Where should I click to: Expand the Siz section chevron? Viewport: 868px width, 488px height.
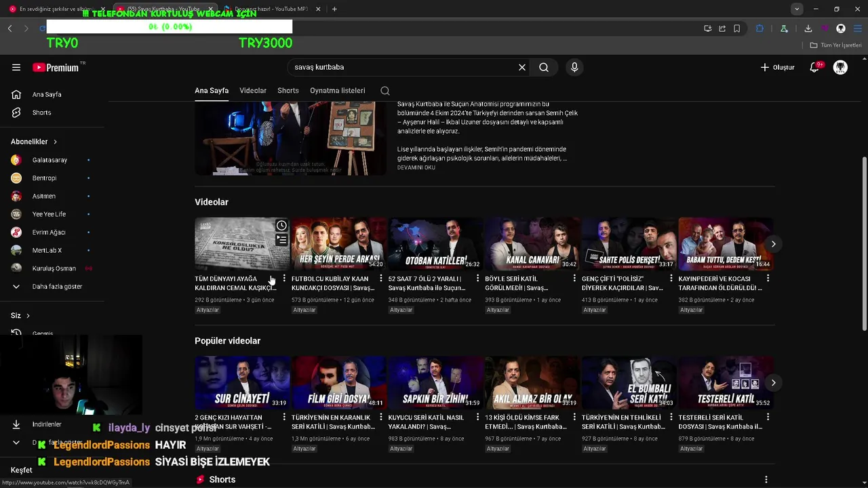(x=28, y=316)
